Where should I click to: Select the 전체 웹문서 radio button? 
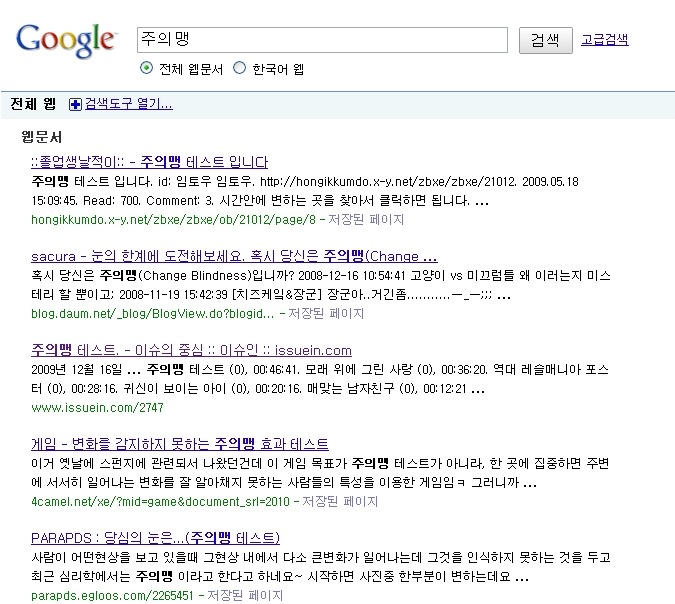click(x=147, y=69)
